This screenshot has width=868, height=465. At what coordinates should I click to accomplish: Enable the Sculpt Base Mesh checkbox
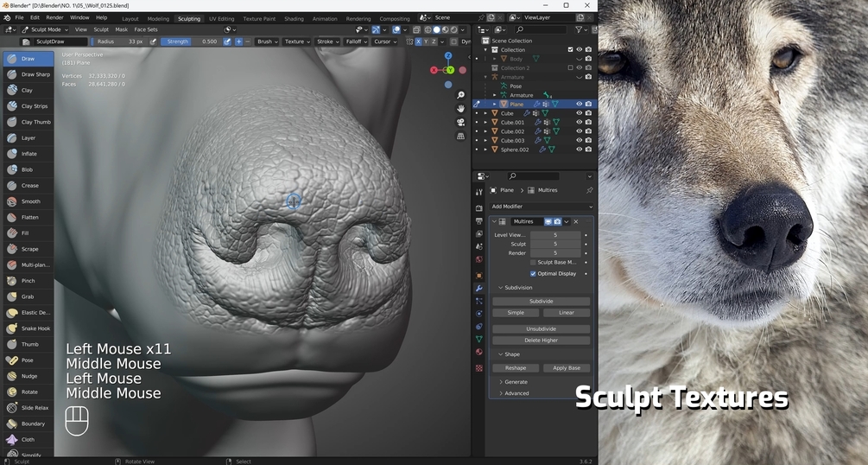533,262
